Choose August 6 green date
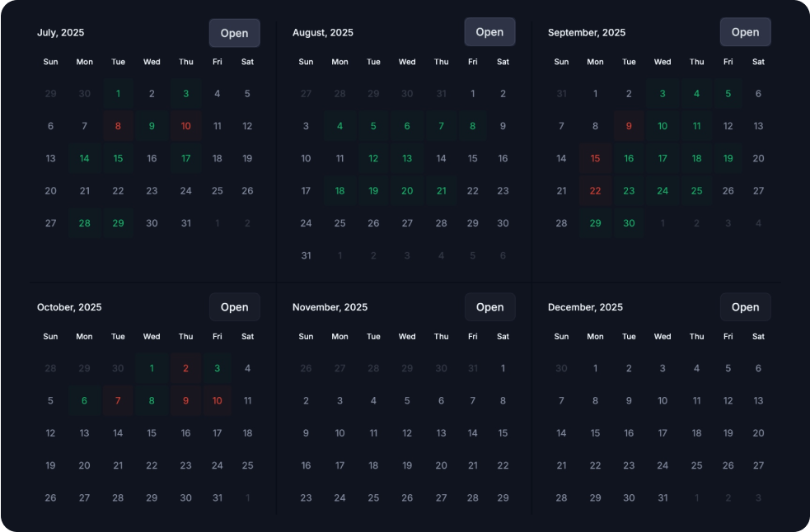The height and width of the screenshot is (532, 810). 407,126
